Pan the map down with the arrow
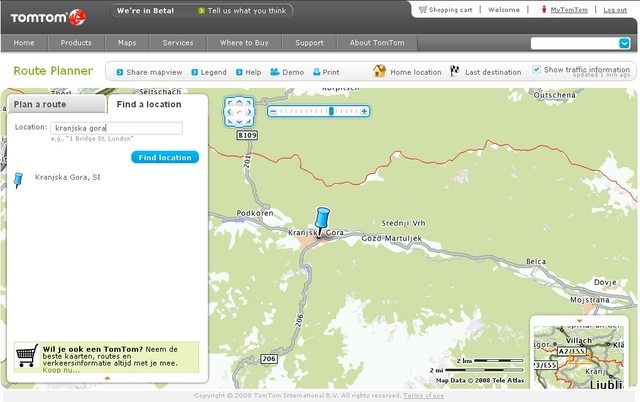Image resolution: width=640 pixels, height=402 pixels. coord(239,121)
